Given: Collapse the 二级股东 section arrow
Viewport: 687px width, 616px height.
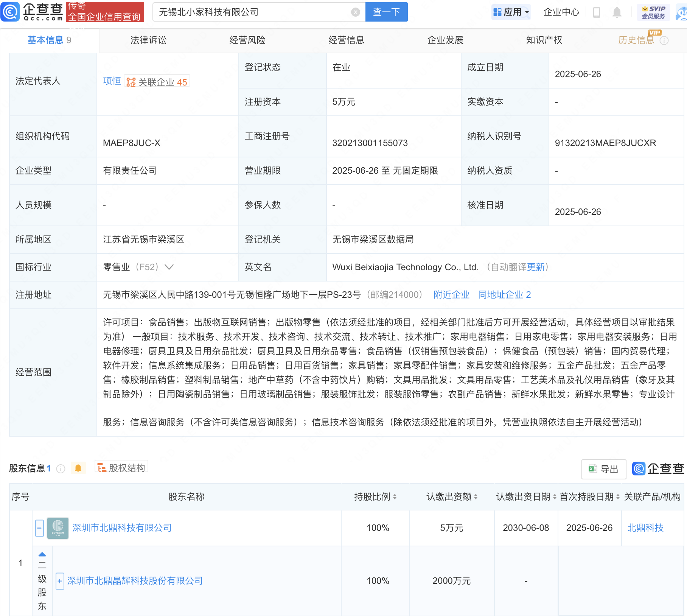Looking at the screenshot, I should pyautogui.click(x=42, y=554).
